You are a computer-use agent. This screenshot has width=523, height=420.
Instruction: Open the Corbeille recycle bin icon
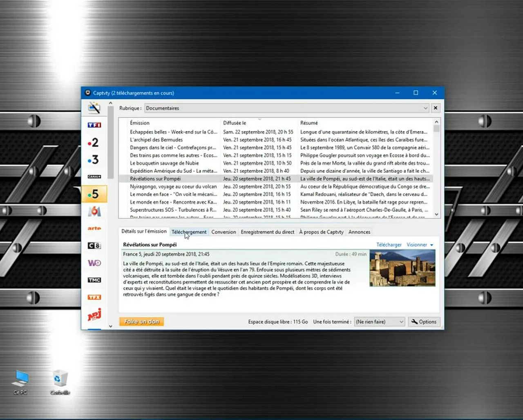(x=60, y=382)
